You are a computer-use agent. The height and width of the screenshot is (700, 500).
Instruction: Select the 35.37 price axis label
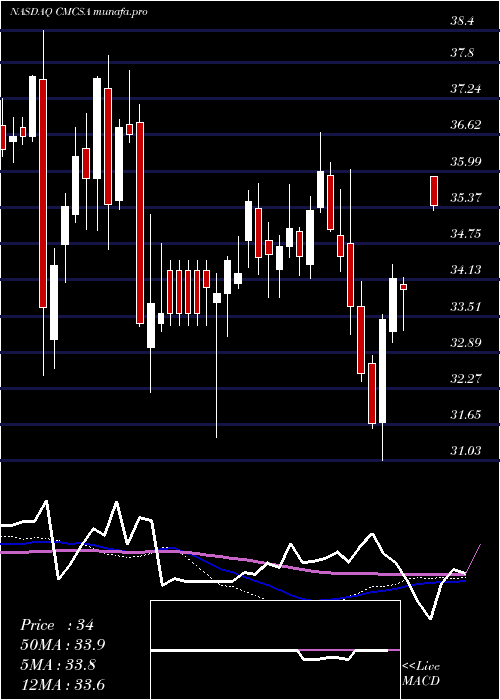[x=465, y=197]
